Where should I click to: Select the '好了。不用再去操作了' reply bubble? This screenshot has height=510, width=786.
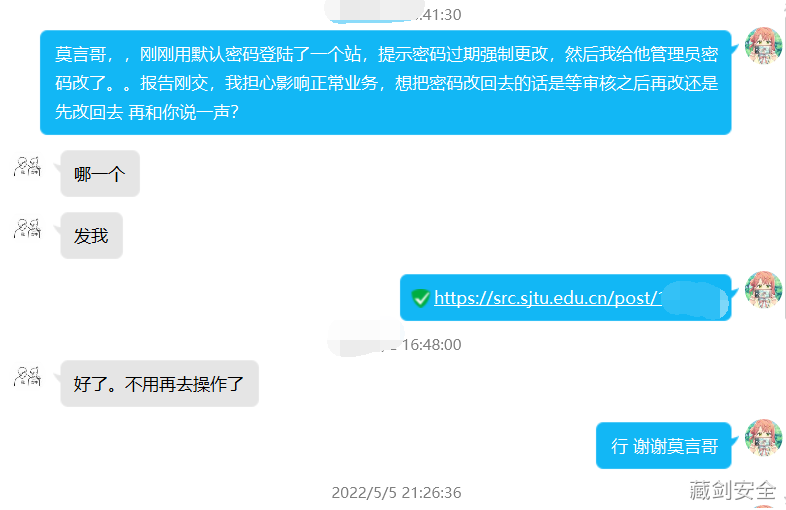pos(159,384)
